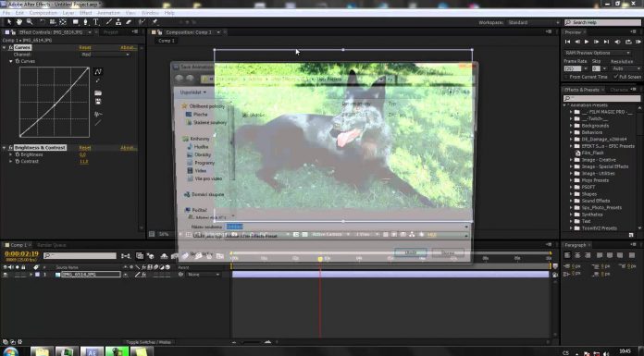Open Workspace dropdown set to Standard
The image size is (644, 356).
tap(533, 22)
